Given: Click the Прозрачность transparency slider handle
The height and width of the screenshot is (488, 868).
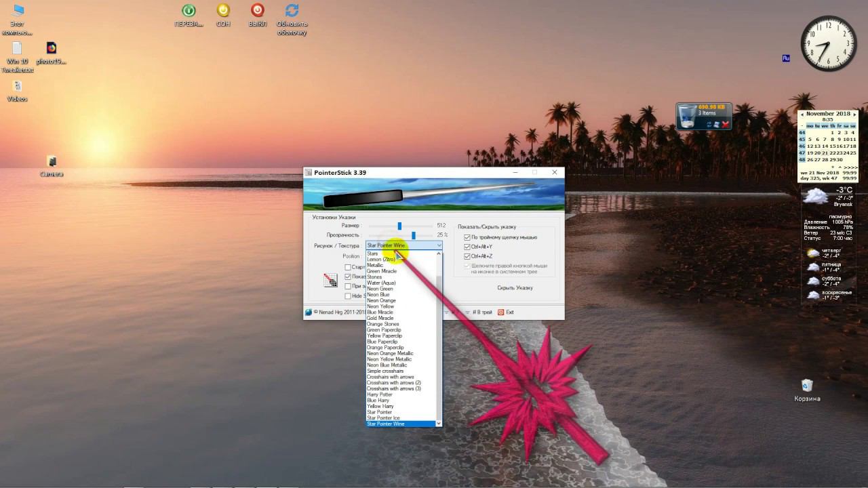Looking at the screenshot, I should (x=413, y=235).
